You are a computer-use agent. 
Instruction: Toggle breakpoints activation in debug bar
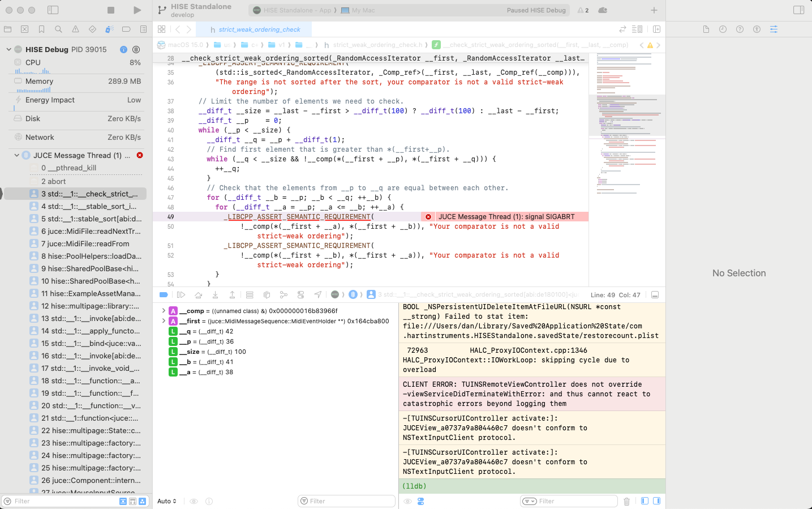point(164,294)
